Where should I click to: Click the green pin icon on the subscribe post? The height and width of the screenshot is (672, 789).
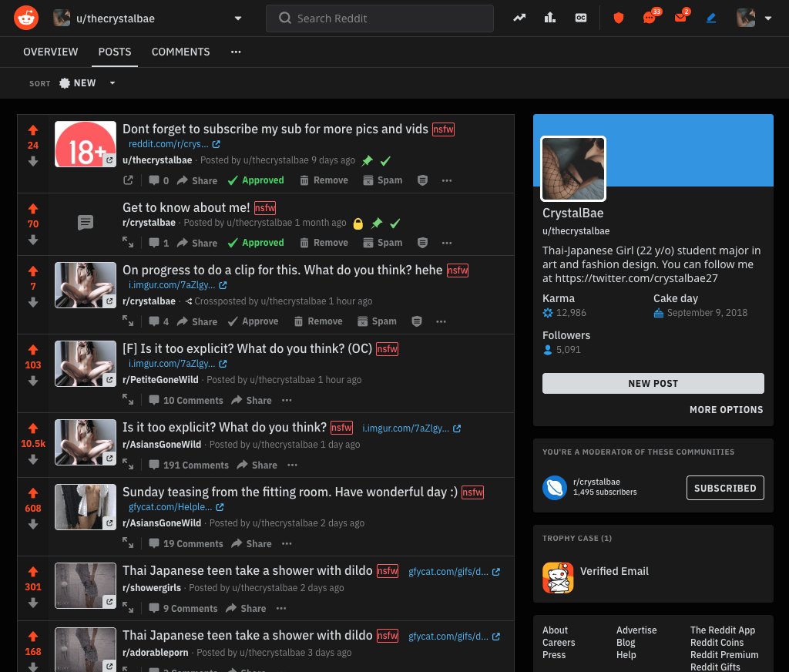coord(368,160)
